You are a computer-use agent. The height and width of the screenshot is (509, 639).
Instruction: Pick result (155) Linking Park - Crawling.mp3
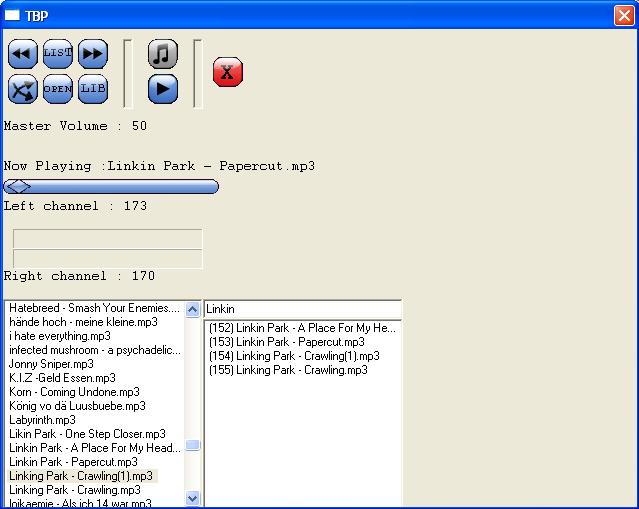(x=288, y=370)
